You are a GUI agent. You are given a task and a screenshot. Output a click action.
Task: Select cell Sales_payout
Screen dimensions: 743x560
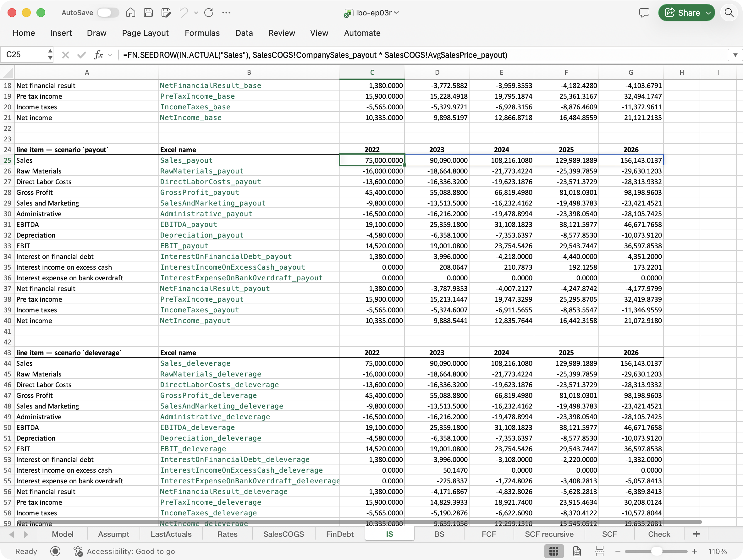coord(249,160)
